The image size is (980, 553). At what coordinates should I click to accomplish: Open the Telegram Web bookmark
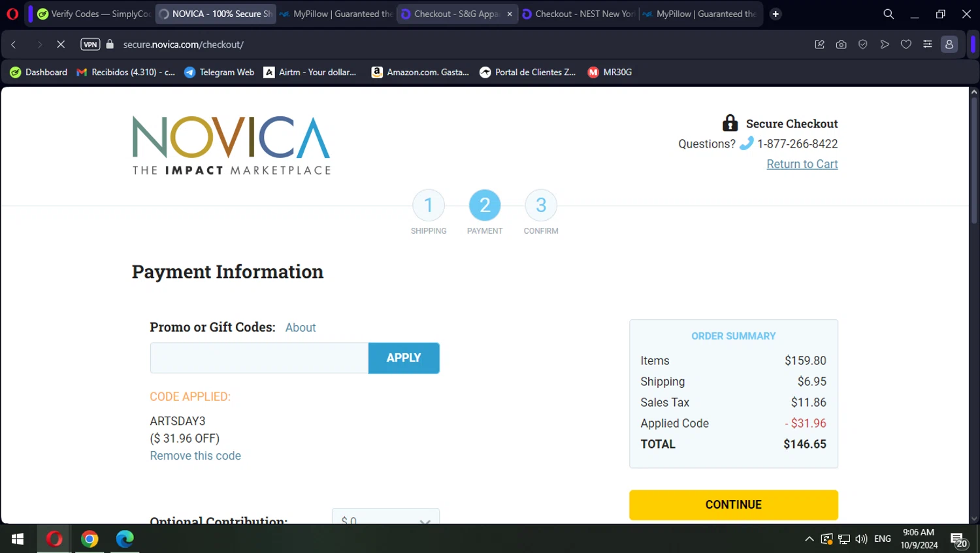pyautogui.click(x=220, y=72)
